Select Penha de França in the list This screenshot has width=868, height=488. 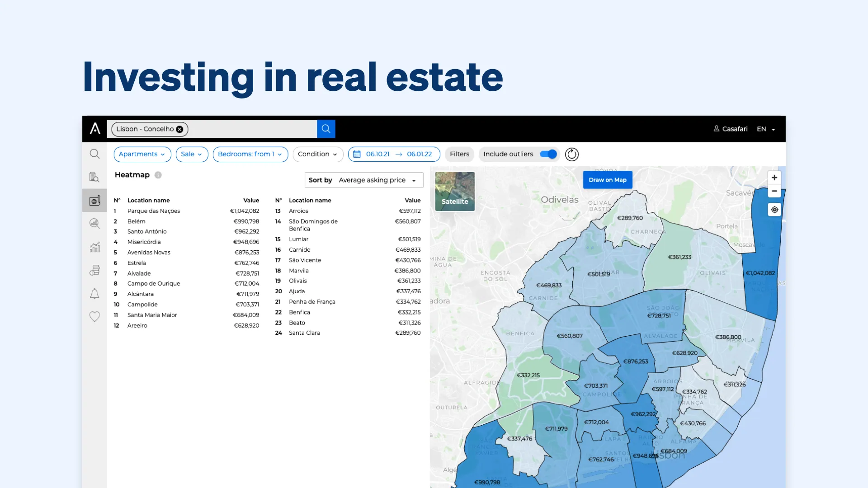[x=348, y=302]
